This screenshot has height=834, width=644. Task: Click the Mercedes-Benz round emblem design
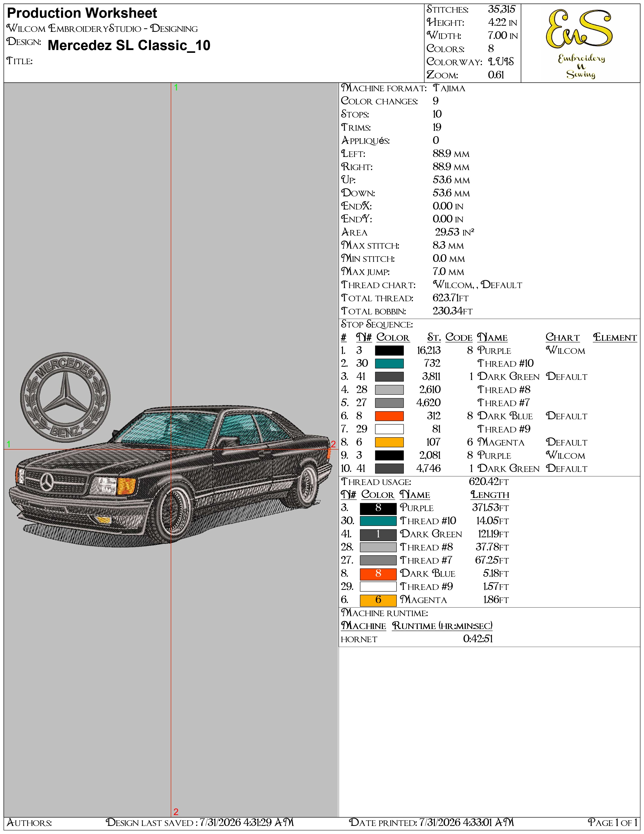65,397
